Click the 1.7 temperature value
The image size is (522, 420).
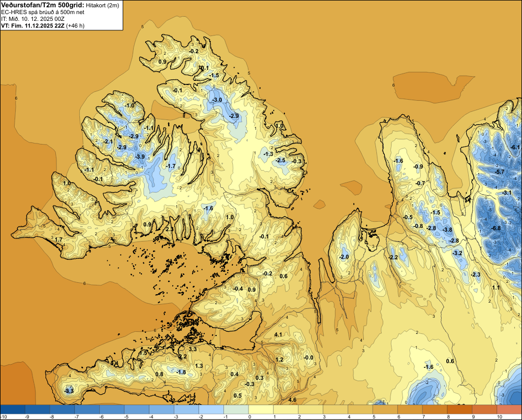point(58,239)
